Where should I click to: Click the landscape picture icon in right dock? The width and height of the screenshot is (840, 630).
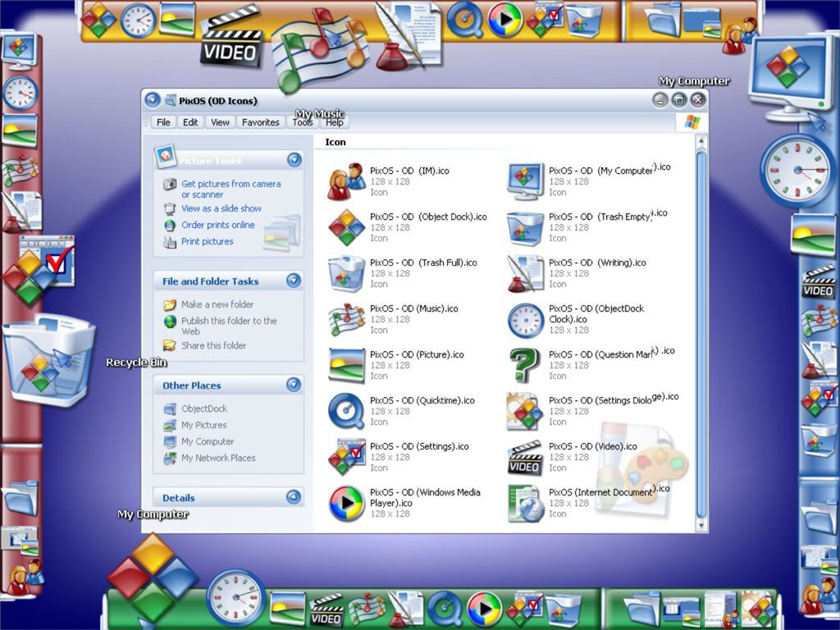[813, 234]
